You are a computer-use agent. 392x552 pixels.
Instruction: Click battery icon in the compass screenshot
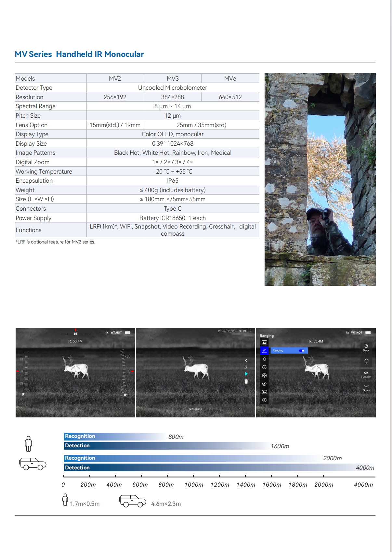128,333
